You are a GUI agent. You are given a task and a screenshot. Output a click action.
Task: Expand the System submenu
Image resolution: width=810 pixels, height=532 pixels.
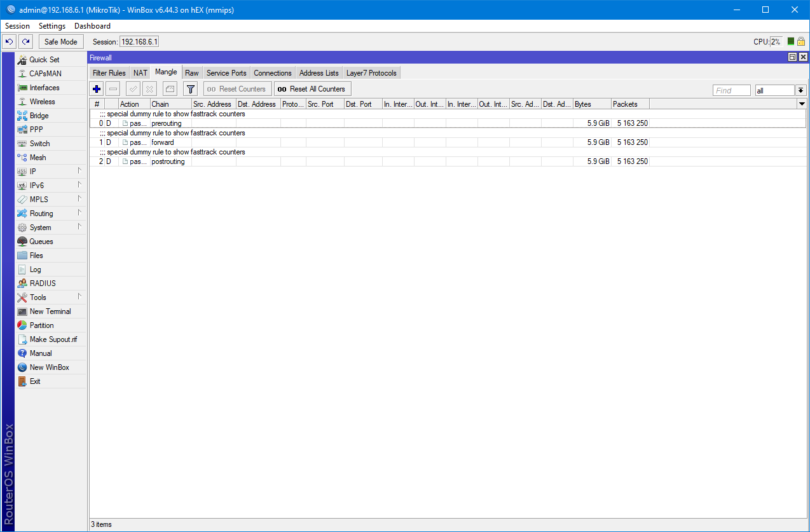click(51, 228)
